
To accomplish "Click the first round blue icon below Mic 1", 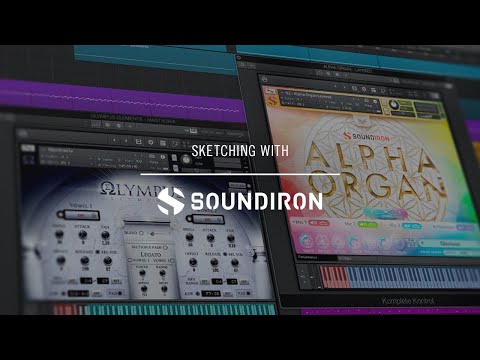I will point(306,241).
